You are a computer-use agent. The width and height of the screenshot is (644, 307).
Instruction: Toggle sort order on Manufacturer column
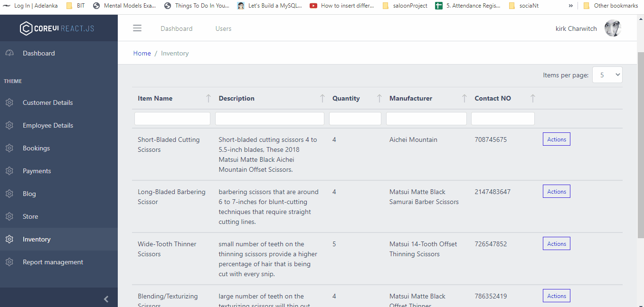pos(464,98)
